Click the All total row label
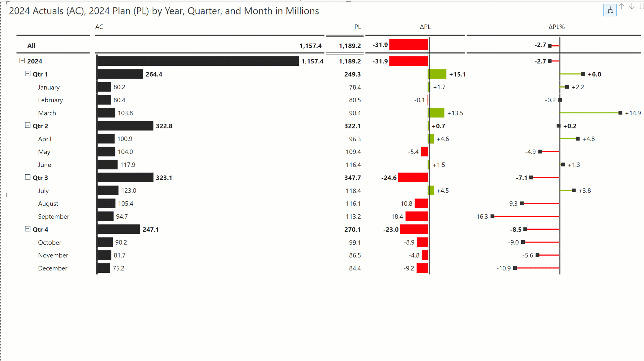Image resolution: width=644 pixels, height=361 pixels. [x=31, y=46]
